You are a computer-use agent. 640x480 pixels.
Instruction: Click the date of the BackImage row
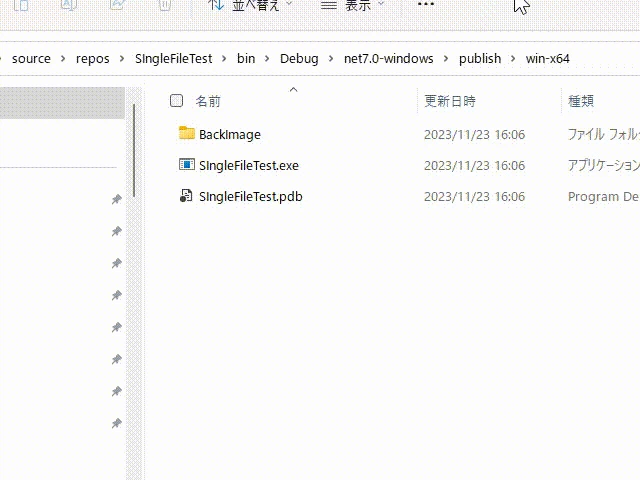click(x=474, y=135)
